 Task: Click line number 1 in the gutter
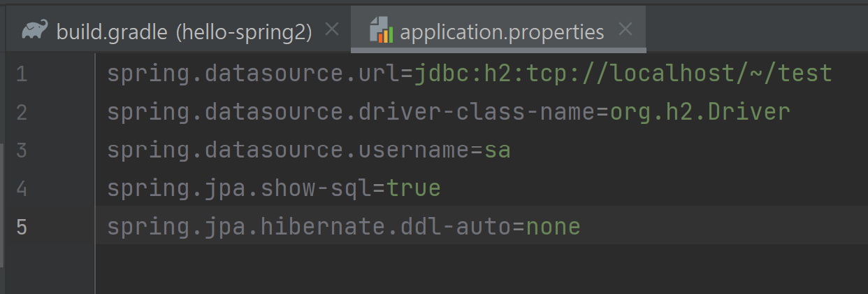coord(21,74)
